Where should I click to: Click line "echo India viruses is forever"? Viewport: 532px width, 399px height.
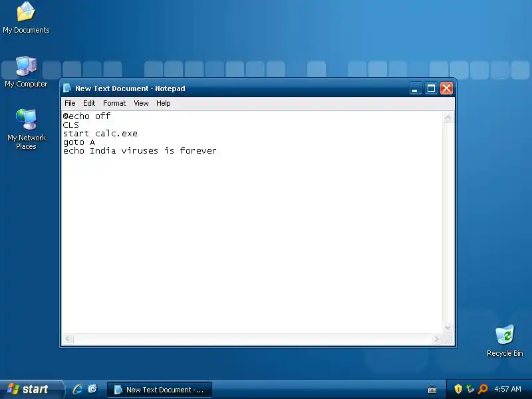pyautogui.click(x=140, y=151)
